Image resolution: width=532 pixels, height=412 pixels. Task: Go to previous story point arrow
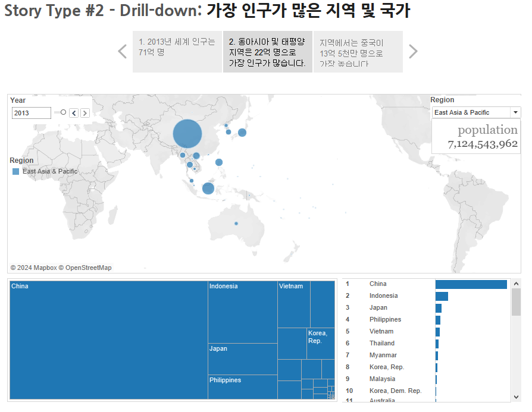[123, 52]
